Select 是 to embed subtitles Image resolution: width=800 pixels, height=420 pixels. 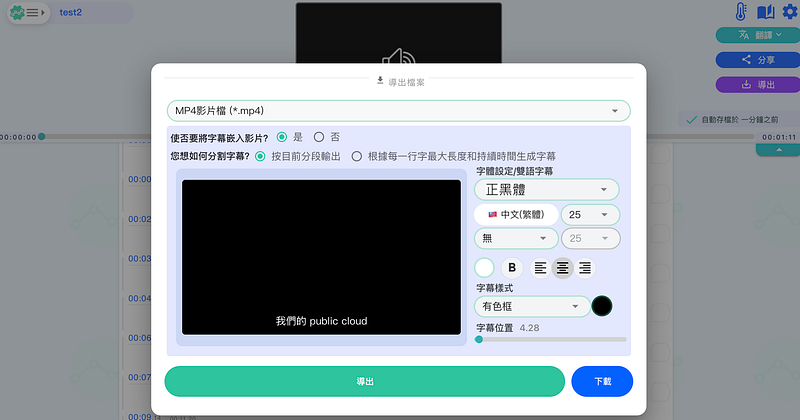pos(282,137)
